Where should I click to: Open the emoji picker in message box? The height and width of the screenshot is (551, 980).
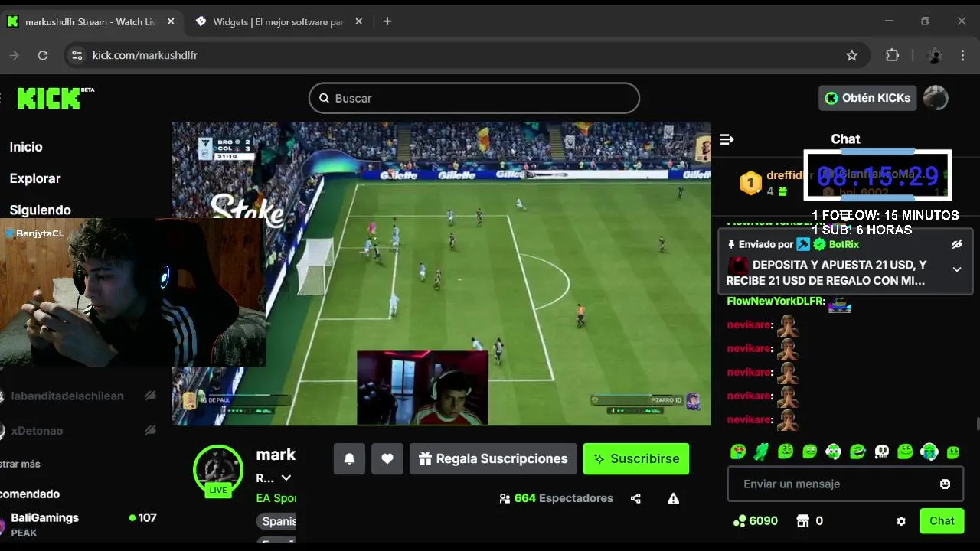click(x=945, y=484)
